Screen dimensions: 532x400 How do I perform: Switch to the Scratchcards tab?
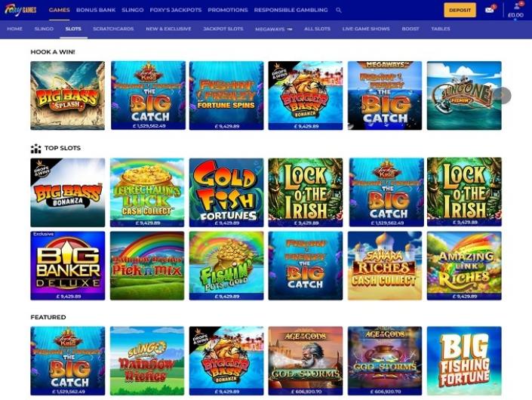113,29
